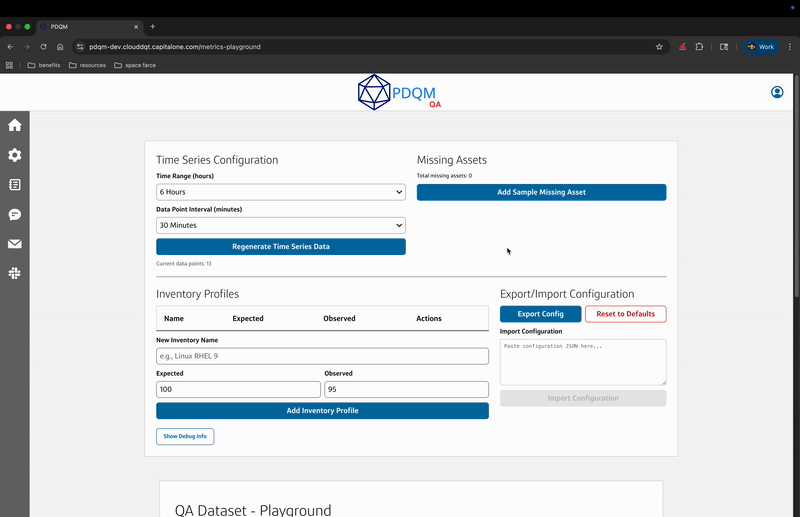Open settings gear in left sidebar
This screenshot has height=517, width=800.
tap(15, 155)
